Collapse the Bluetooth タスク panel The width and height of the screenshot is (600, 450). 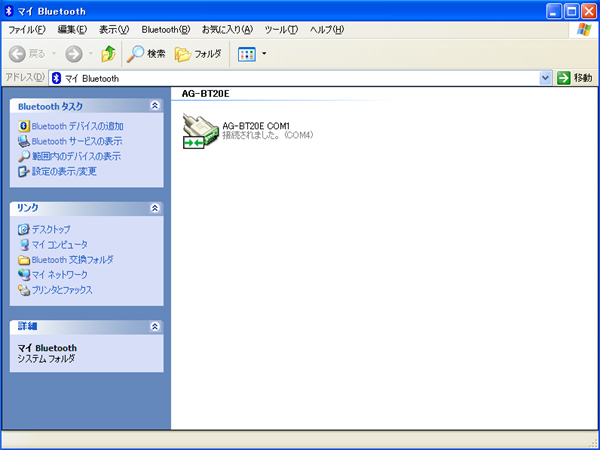click(x=155, y=106)
